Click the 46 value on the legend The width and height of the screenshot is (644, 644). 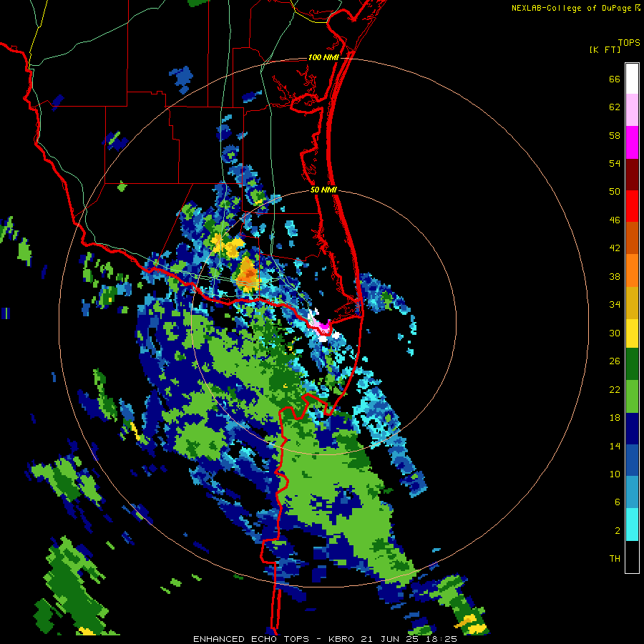[x=615, y=220]
